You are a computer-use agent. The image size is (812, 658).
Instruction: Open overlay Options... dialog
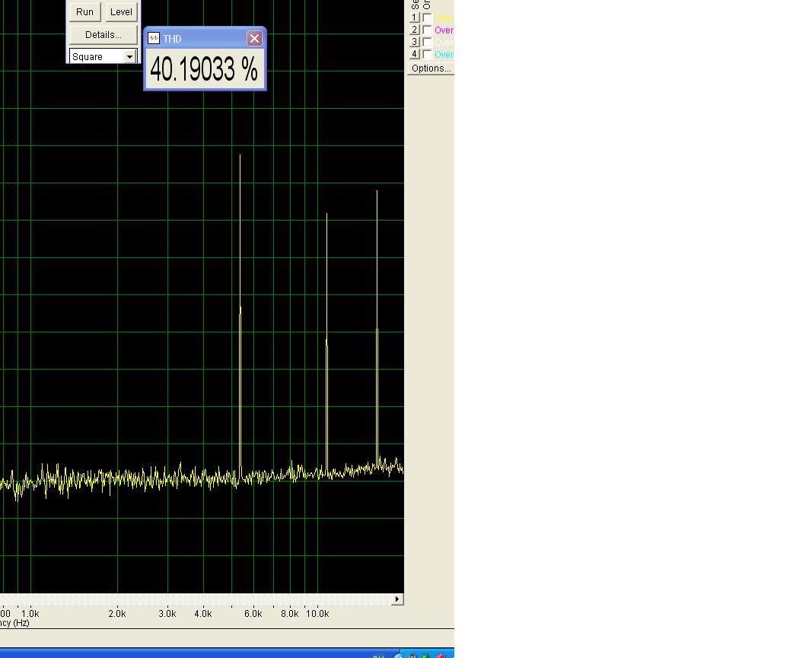[431, 68]
